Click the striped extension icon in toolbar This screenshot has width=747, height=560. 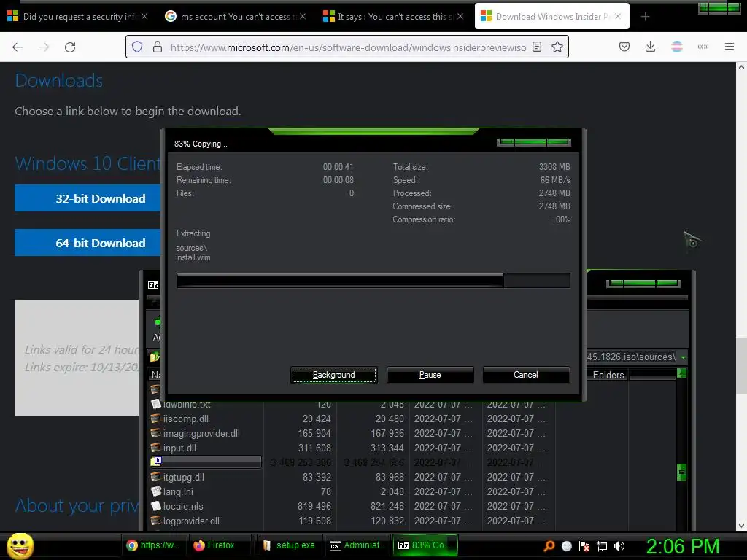coord(677,47)
